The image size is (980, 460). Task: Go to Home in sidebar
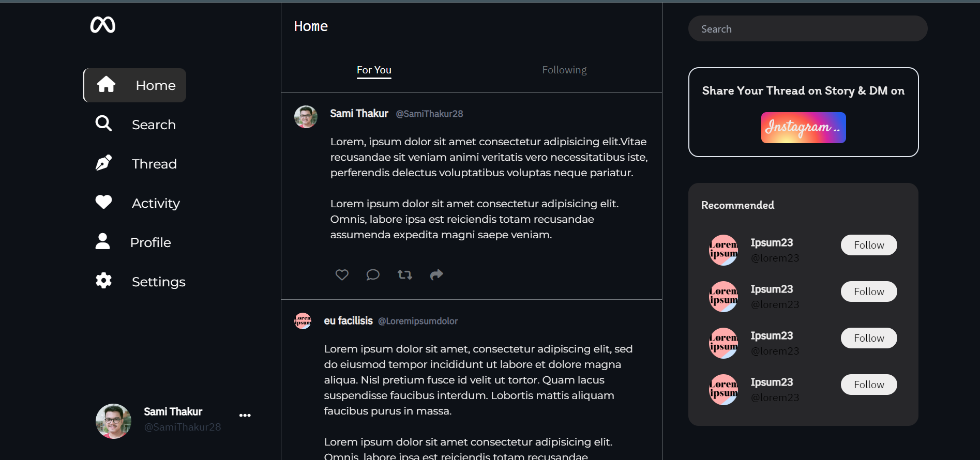point(135,85)
